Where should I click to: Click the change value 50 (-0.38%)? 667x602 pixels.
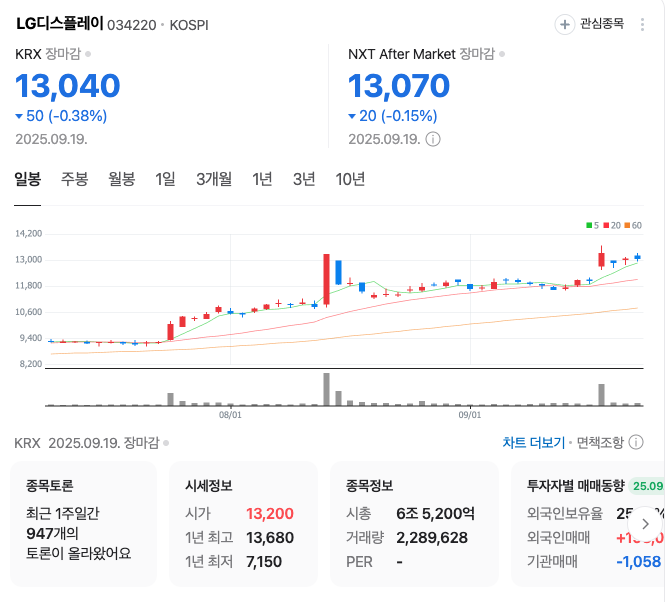pos(61,116)
